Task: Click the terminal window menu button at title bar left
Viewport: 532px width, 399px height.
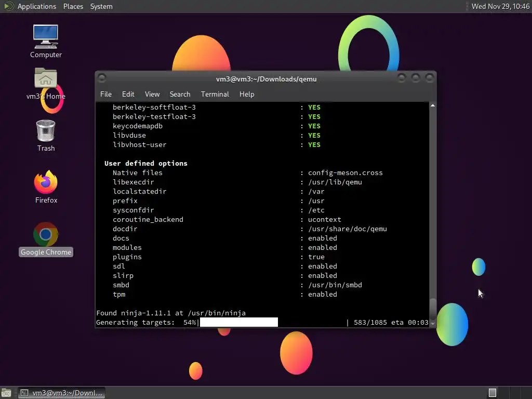Action: click(102, 78)
